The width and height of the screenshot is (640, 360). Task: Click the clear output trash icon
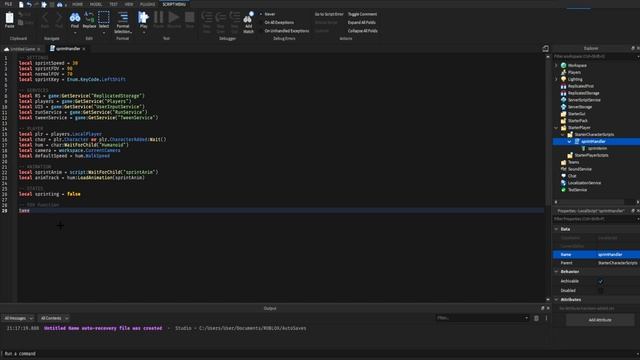coord(536,318)
